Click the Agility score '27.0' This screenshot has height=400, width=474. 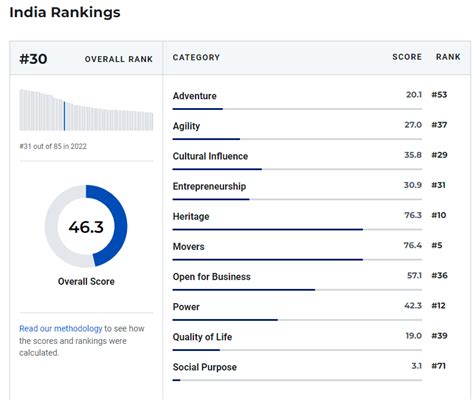tap(413, 125)
